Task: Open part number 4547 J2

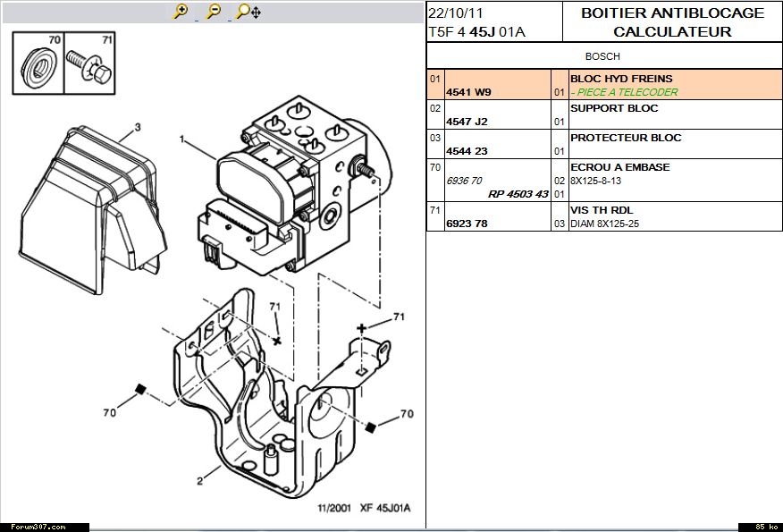Action: point(467,122)
